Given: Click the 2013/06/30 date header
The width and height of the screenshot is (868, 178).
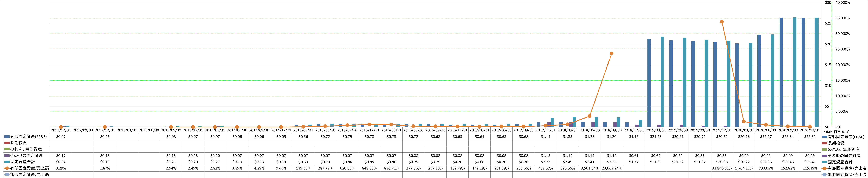Looking at the screenshot, I should (x=149, y=130).
